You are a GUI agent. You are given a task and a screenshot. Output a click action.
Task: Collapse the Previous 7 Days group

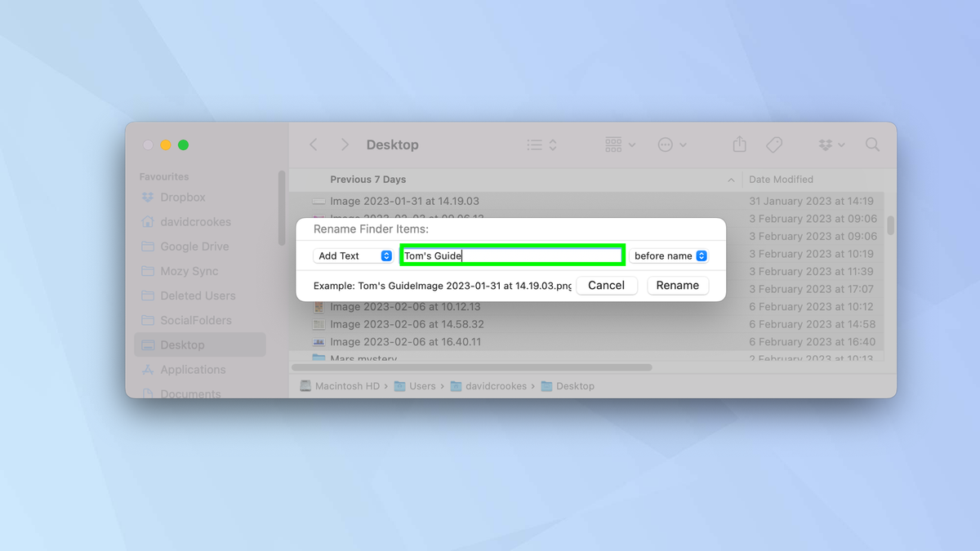pyautogui.click(x=731, y=179)
